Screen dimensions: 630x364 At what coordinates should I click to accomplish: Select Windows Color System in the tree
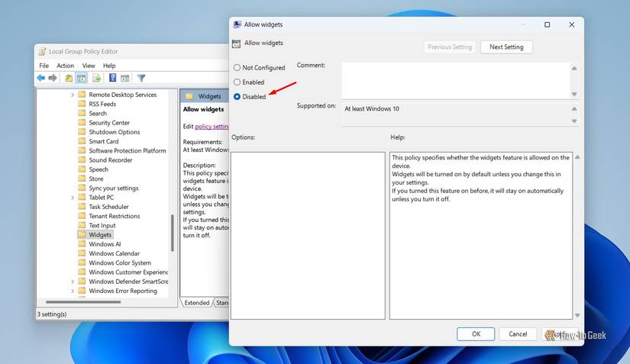click(x=120, y=263)
